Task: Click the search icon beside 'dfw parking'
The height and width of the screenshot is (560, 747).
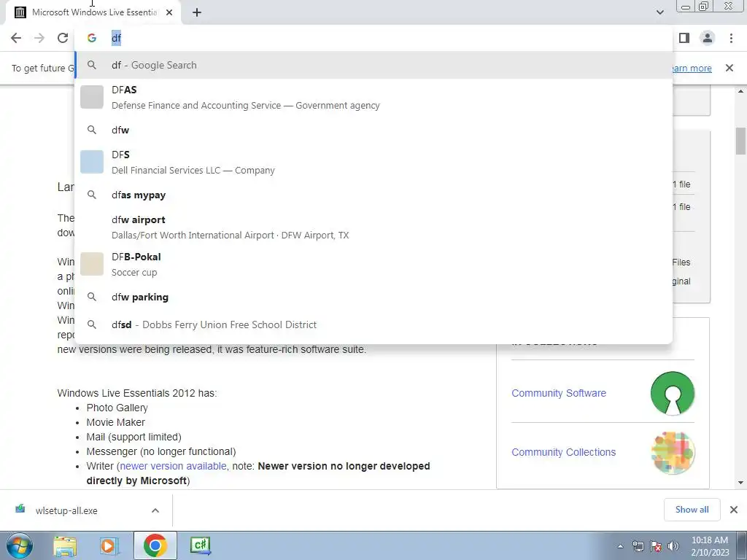Action: pyautogui.click(x=92, y=297)
